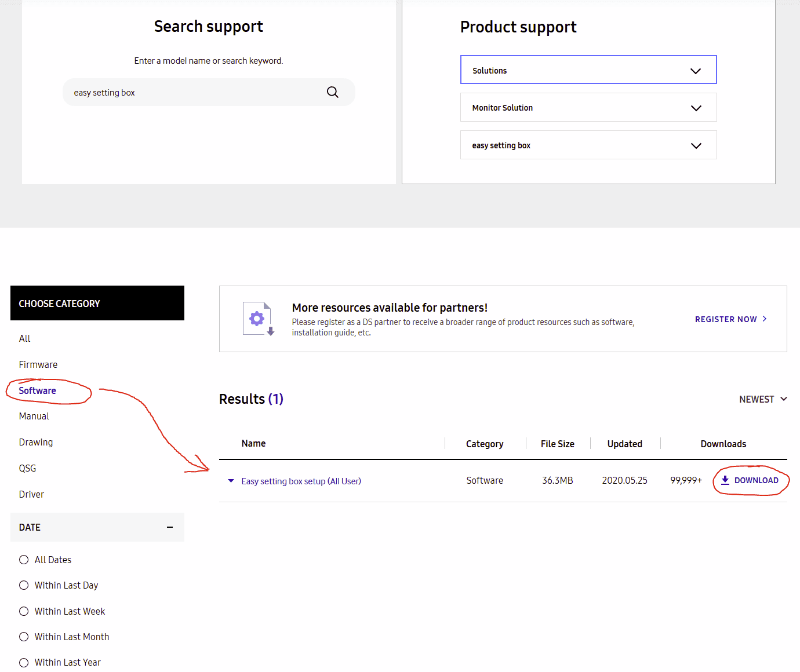
Task: Select the Firmware category
Action: pyautogui.click(x=38, y=364)
